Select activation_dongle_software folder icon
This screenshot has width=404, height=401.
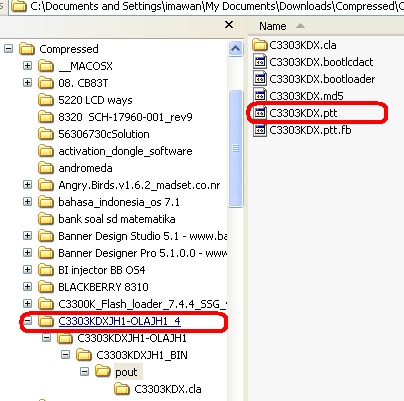point(46,151)
